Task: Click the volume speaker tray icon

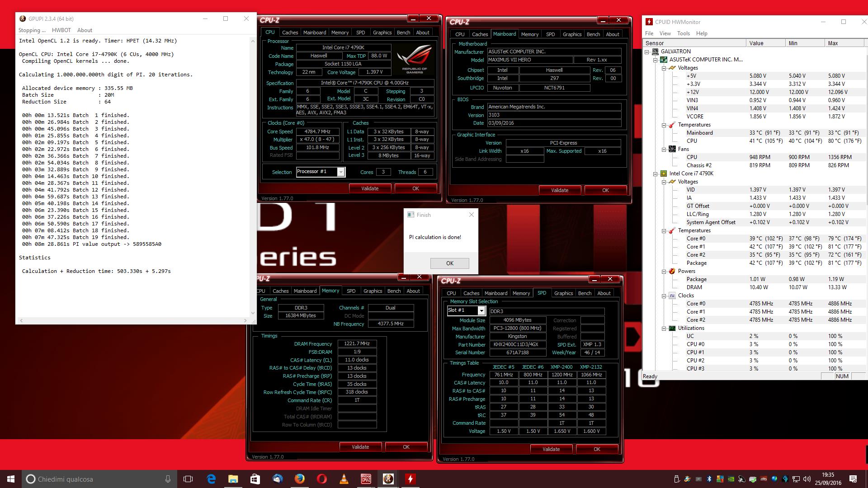Action: [x=807, y=479]
